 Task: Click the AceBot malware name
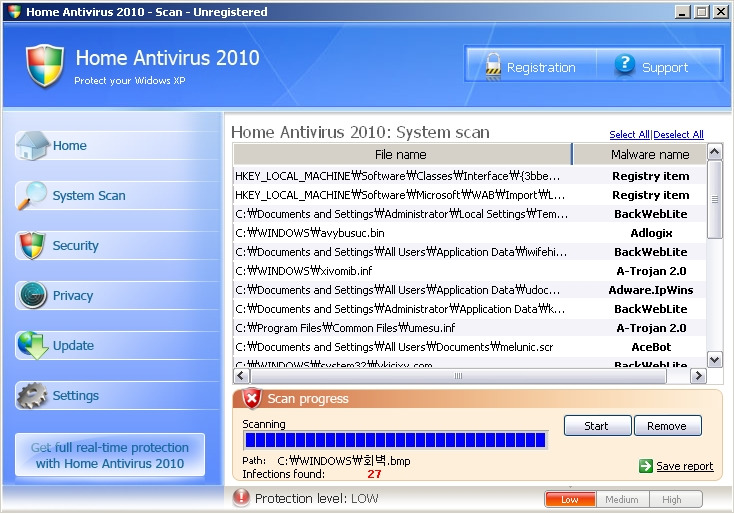point(651,347)
